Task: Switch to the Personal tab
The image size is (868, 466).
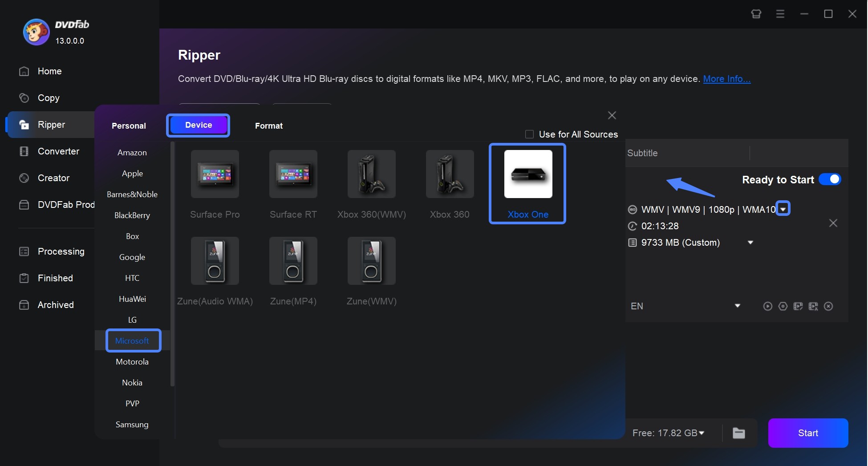Action: 129,126
